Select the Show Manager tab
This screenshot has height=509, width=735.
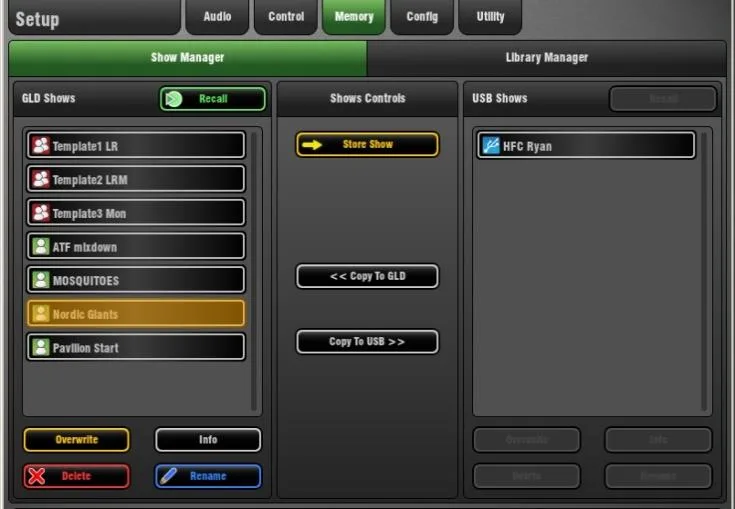point(188,58)
